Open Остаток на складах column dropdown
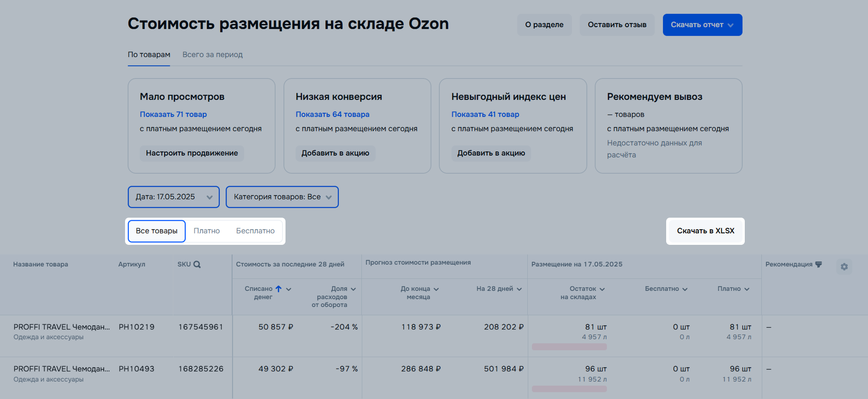The width and height of the screenshot is (868, 399). 602,289
